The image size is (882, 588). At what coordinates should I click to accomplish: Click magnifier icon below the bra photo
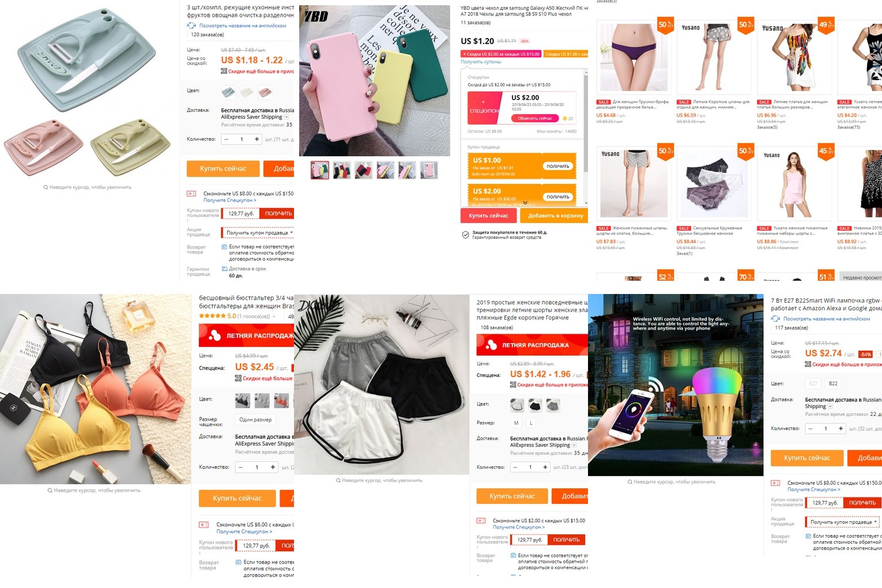pyautogui.click(x=50, y=491)
